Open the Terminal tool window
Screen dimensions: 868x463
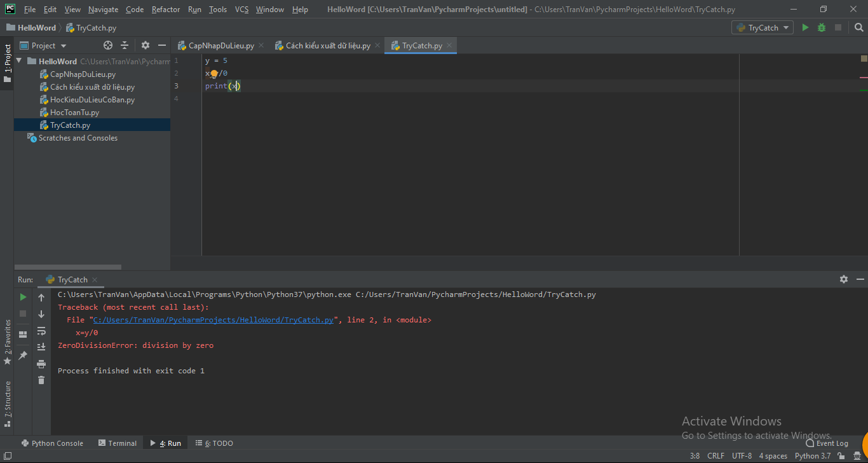coord(118,443)
